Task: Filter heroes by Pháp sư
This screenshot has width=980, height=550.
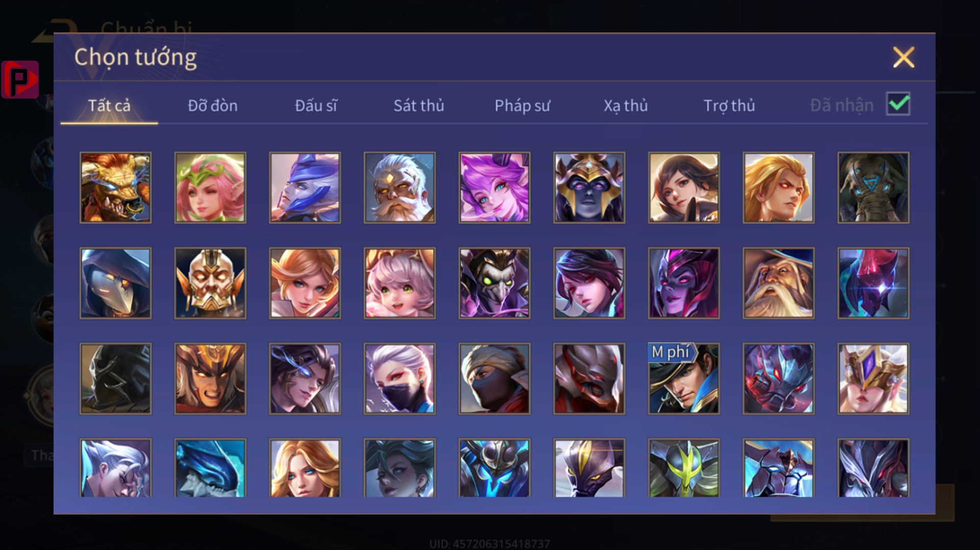Action: coord(522,106)
